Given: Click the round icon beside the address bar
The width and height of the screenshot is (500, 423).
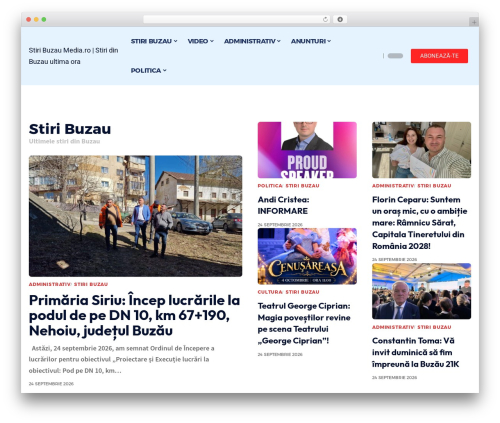Looking at the screenshot, I should (340, 19).
